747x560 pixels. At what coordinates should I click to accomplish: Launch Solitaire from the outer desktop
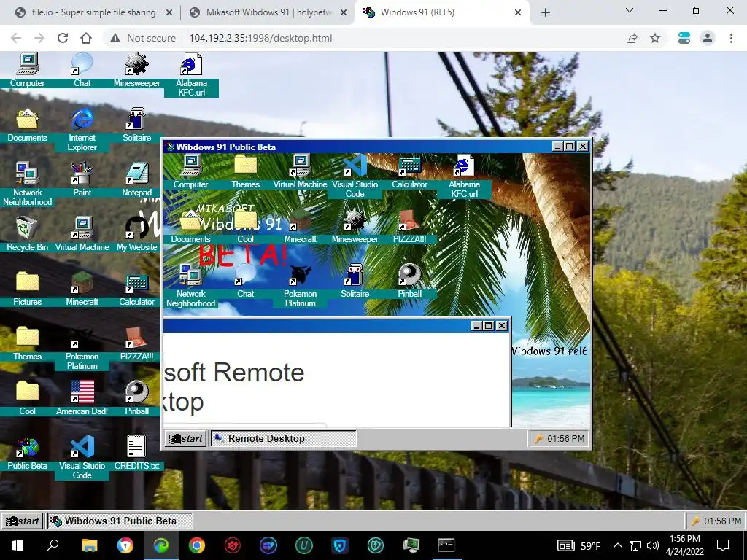click(x=136, y=125)
